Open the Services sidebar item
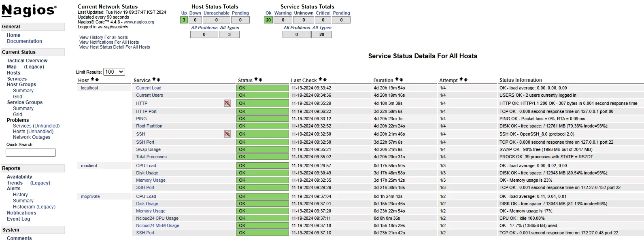 pyautogui.click(x=17, y=79)
